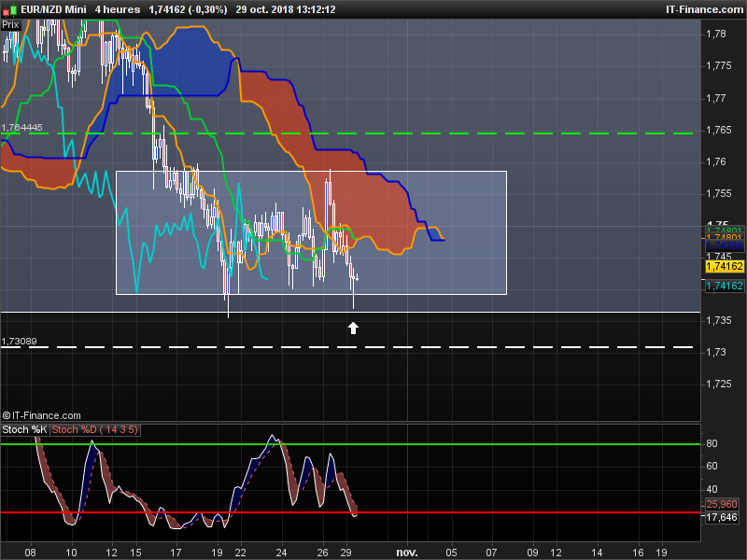This screenshot has width=747, height=560.
Task: Click the 1,76 price axis label
Action: coord(716,161)
